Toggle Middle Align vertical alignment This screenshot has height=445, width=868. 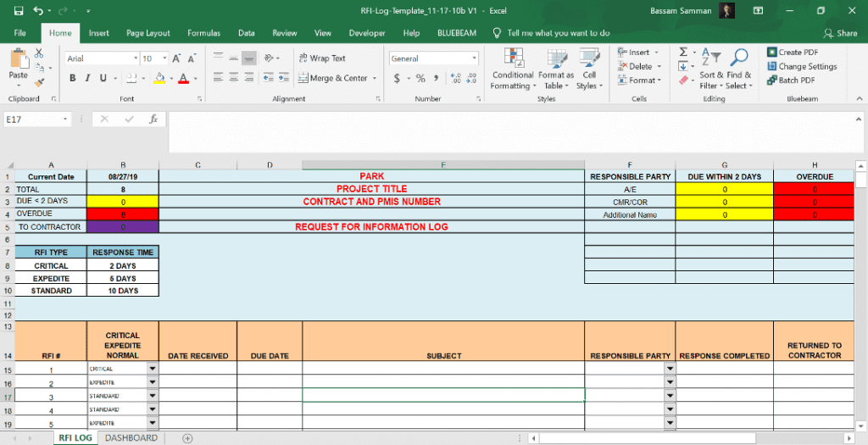click(234, 58)
